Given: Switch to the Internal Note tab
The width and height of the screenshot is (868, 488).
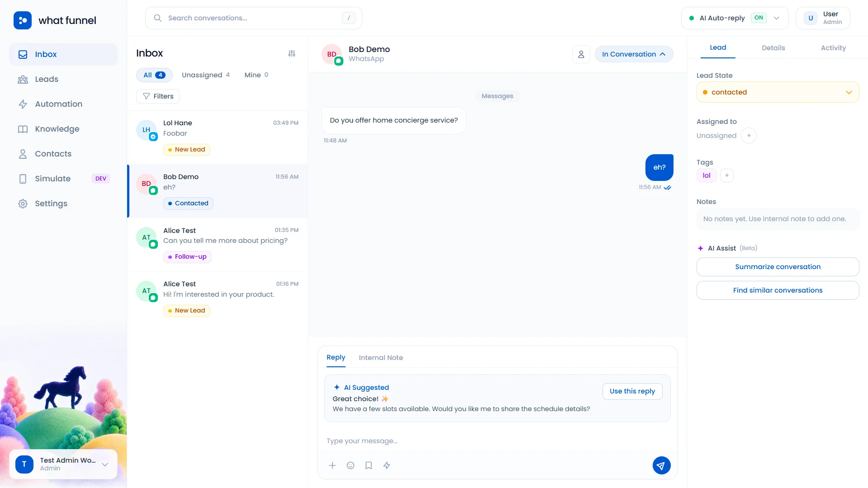Looking at the screenshot, I should 381,358.
